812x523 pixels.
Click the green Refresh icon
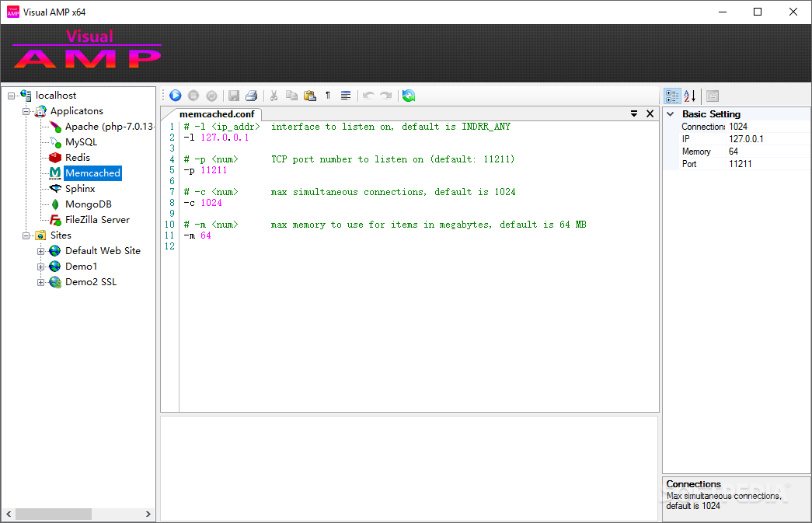pyautogui.click(x=409, y=96)
